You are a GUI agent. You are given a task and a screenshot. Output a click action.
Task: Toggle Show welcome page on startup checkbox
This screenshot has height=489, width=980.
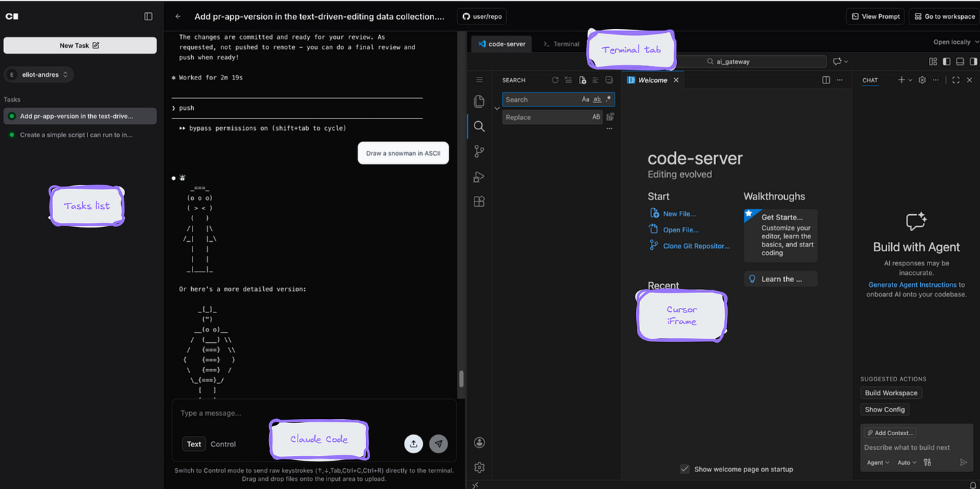pyautogui.click(x=685, y=469)
